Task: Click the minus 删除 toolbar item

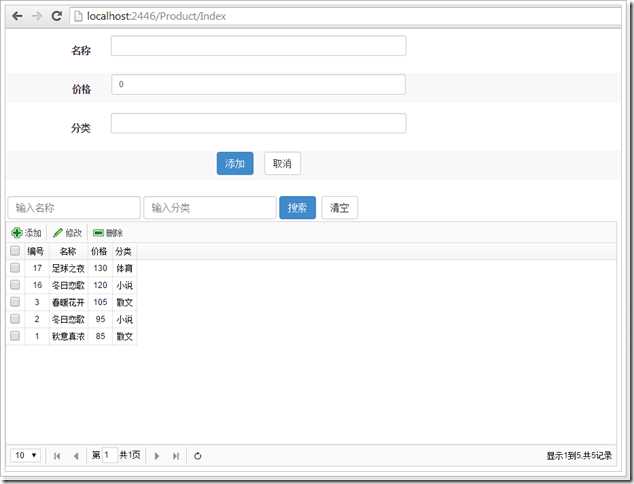Action: pyautogui.click(x=108, y=233)
